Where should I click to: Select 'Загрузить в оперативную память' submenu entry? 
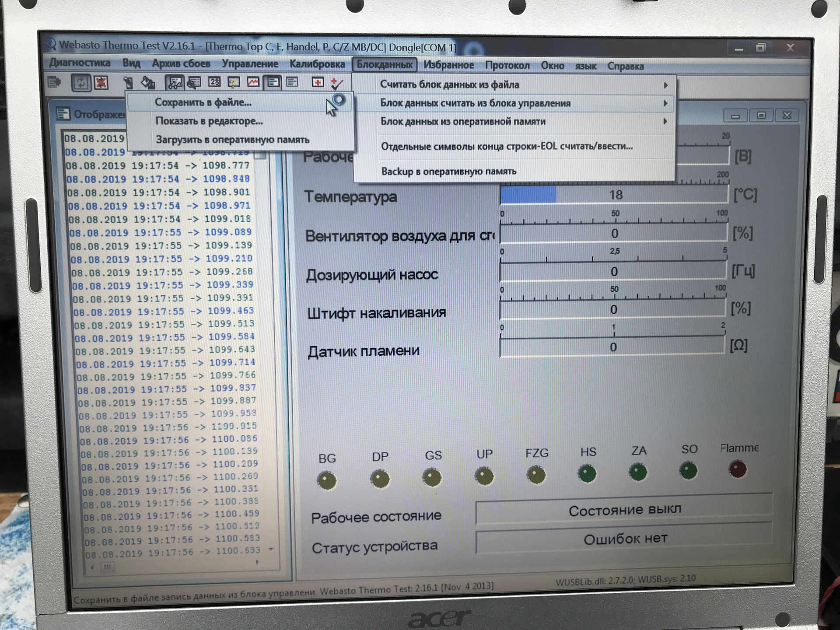pos(240,140)
